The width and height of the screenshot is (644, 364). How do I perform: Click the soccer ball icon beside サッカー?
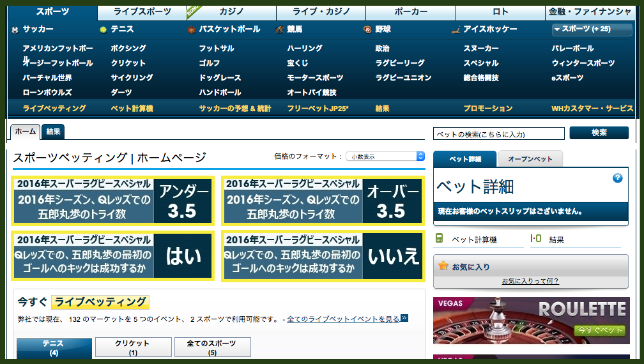tap(15, 30)
